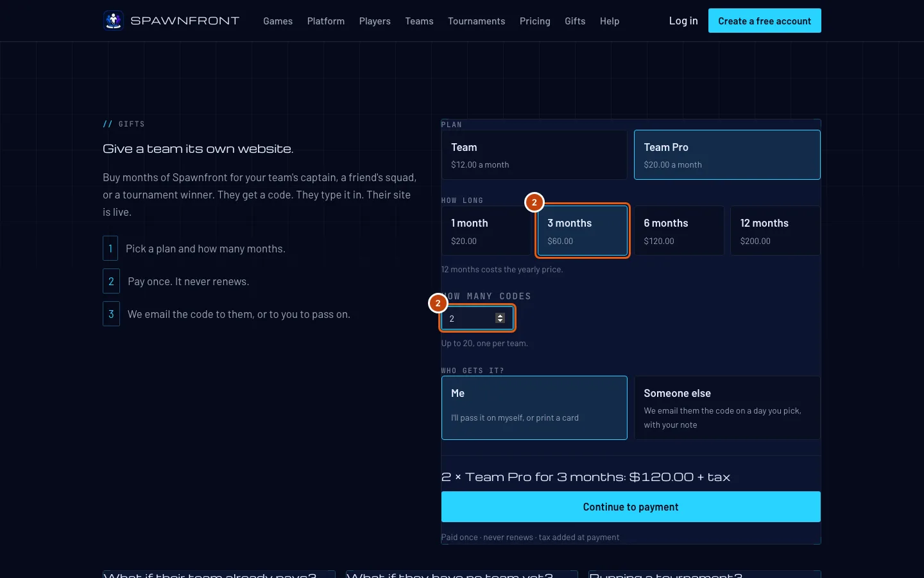The height and width of the screenshot is (578, 924).
Task: Open the Players nav link
Action: pos(375,21)
